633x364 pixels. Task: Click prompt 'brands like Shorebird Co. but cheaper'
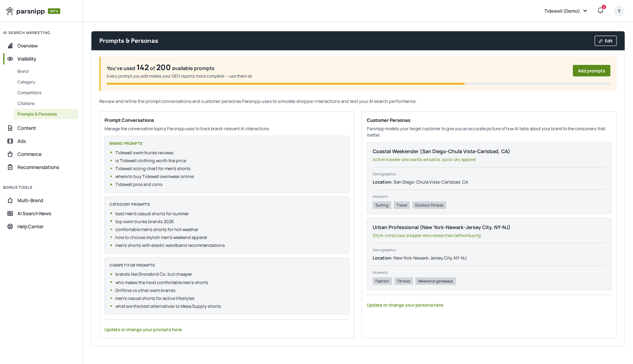point(154,274)
